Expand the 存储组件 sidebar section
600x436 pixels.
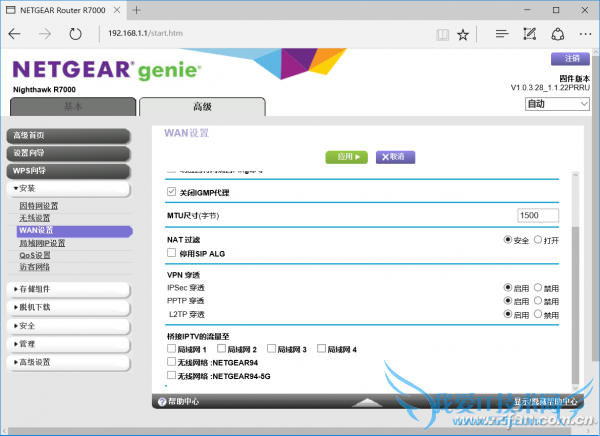69,290
